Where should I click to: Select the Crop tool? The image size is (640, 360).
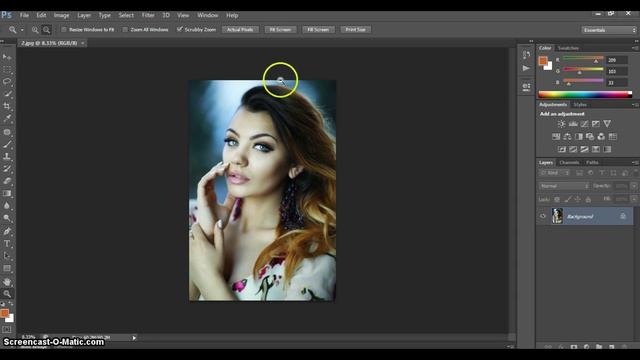7,106
